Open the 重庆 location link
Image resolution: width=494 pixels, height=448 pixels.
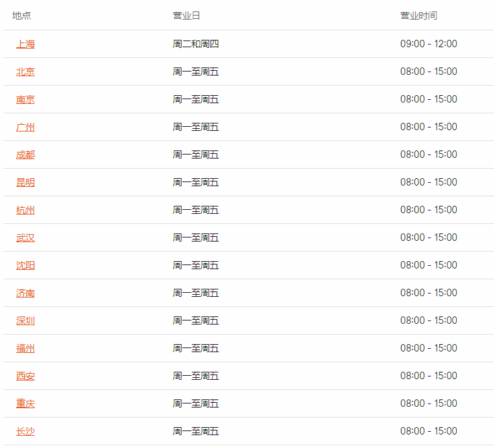pos(25,404)
